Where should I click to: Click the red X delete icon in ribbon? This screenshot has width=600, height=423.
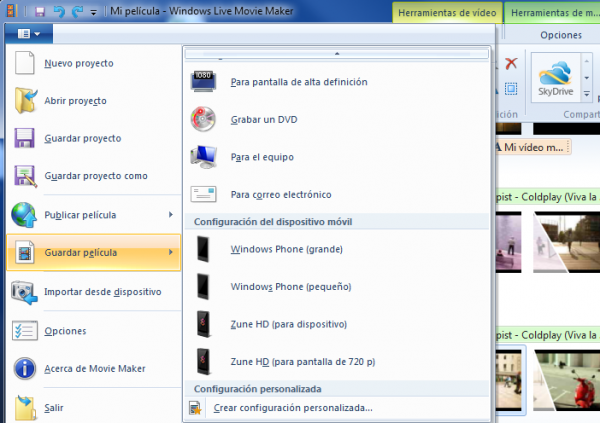(511, 64)
